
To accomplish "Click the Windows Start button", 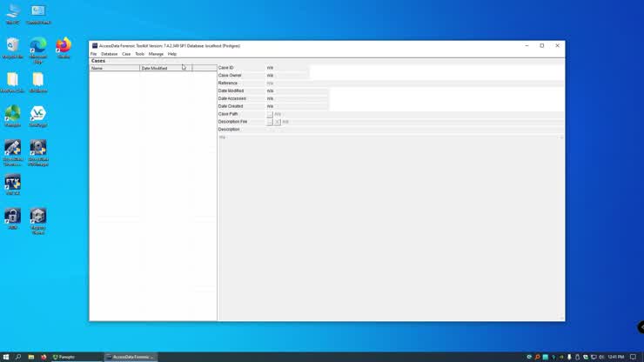I will (5, 357).
